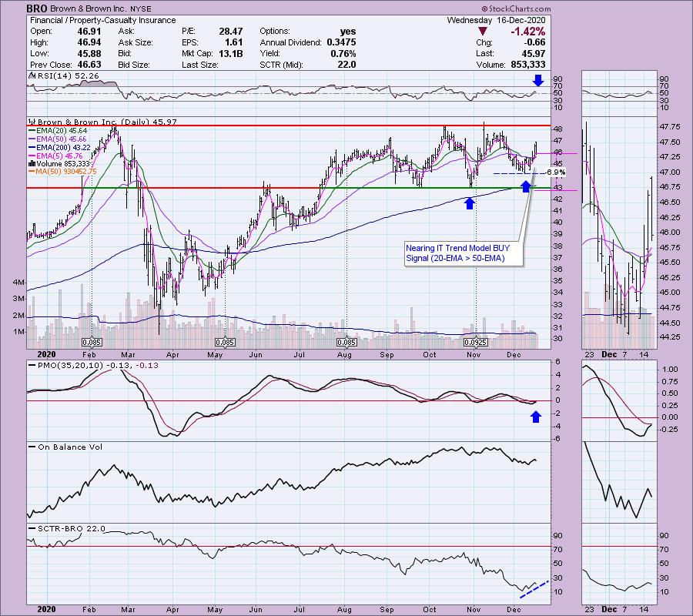
Task: Click the 0.085 dividend marker near May
Action: pyautogui.click(x=225, y=343)
